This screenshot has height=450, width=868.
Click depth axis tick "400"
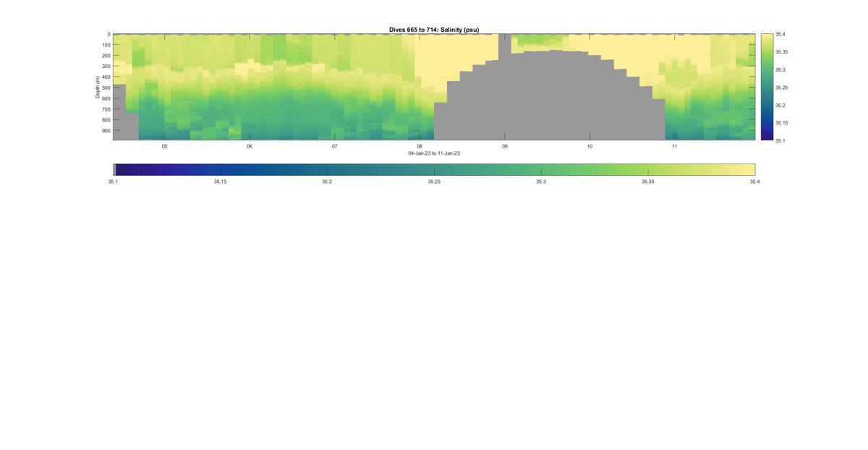[106, 77]
